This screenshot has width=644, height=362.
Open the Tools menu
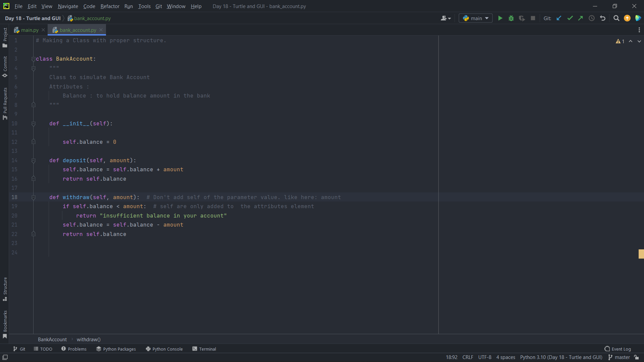pos(144,6)
